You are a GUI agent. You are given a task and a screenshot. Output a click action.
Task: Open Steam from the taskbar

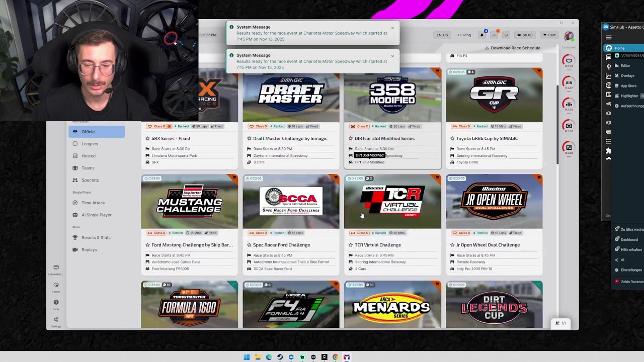coord(280,357)
